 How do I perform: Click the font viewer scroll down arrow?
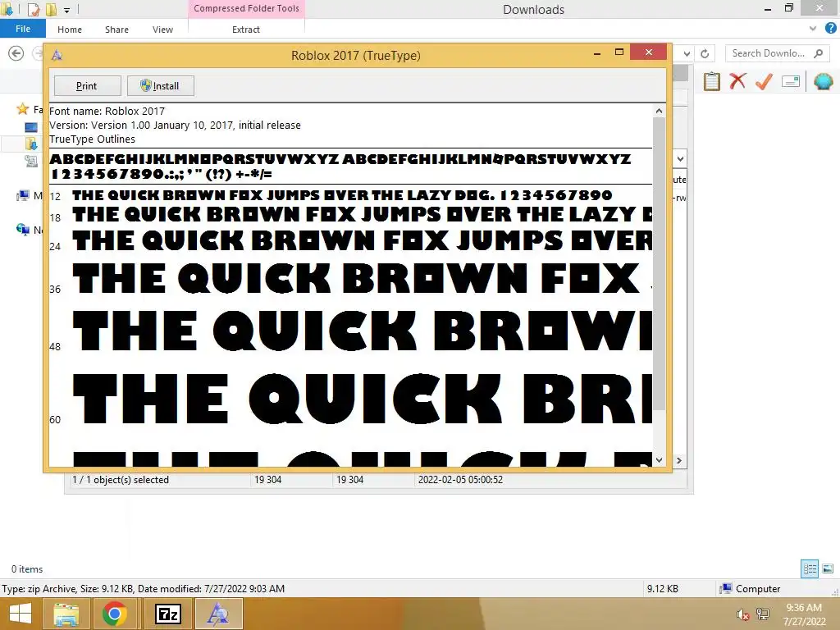[659, 460]
